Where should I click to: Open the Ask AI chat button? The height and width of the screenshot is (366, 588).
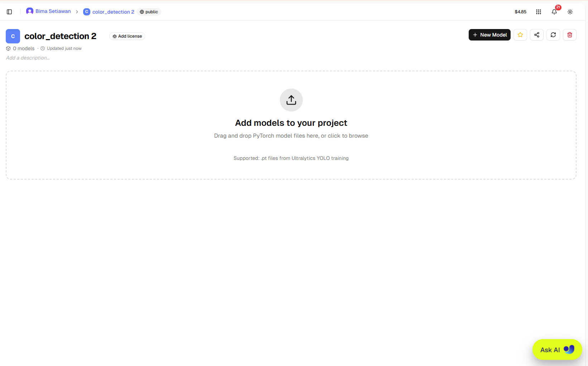[x=557, y=350]
